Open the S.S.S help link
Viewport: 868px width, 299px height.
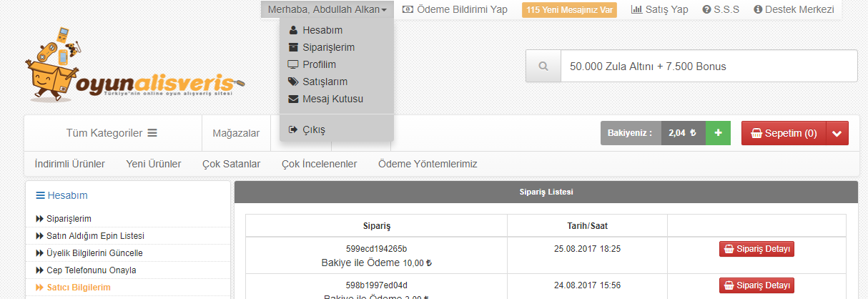pos(721,9)
